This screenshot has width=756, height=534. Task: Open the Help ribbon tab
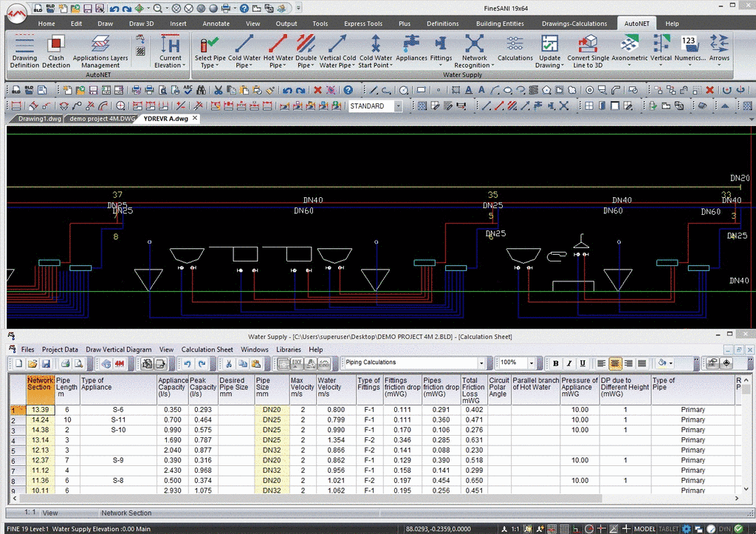(672, 23)
